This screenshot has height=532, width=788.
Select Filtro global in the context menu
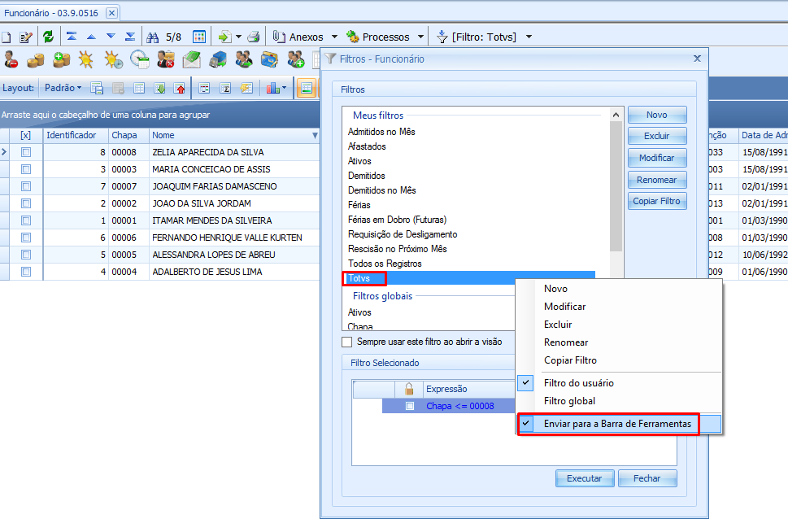569,401
